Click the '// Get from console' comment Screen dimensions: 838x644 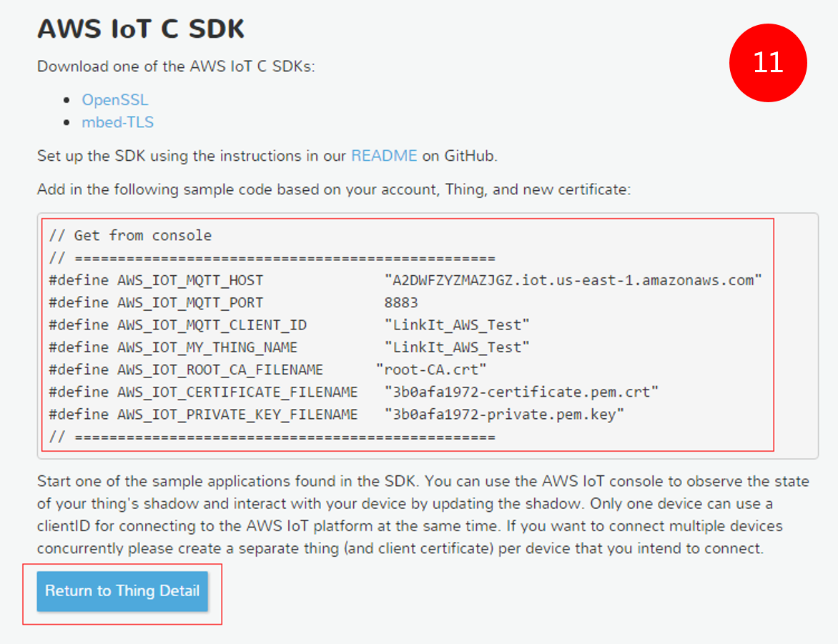coord(130,236)
